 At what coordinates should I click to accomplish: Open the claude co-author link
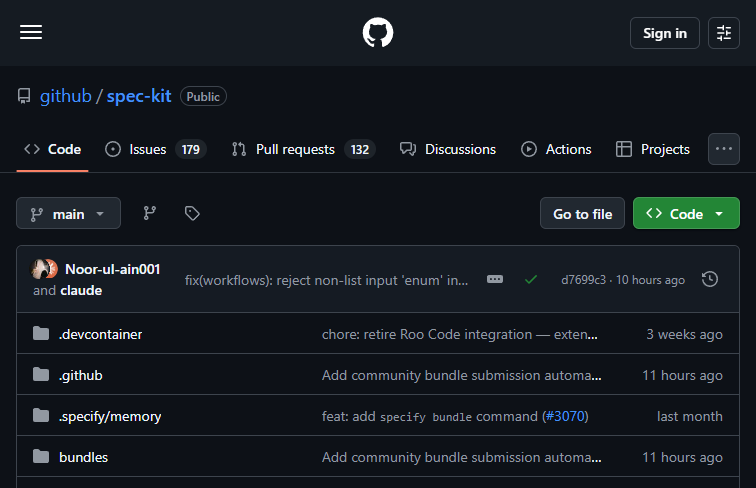[x=81, y=290]
